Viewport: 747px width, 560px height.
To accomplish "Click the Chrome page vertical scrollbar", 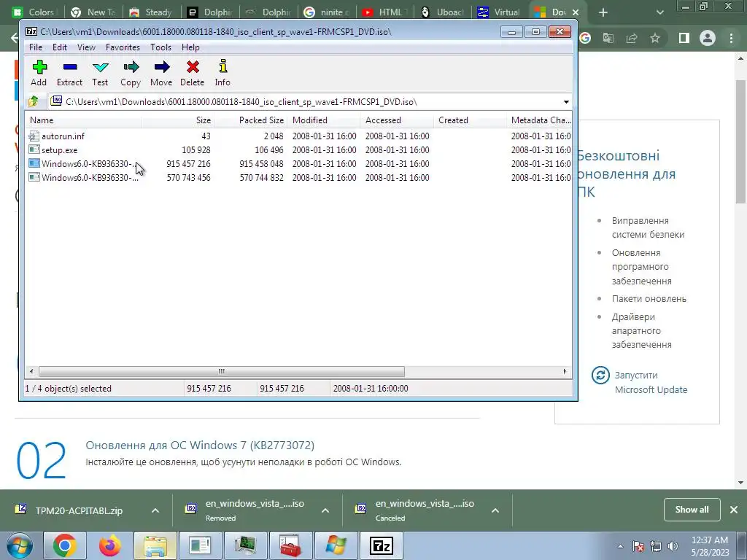I will (x=741, y=141).
